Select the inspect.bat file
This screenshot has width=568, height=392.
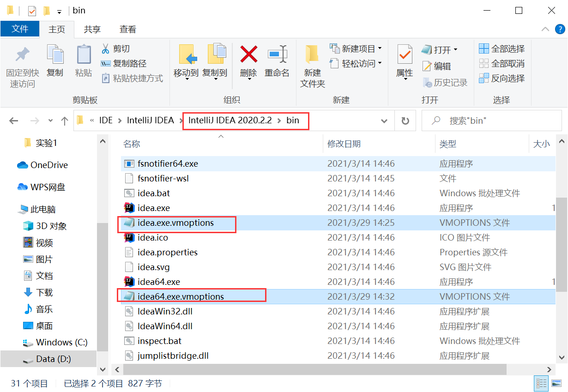[x=338, y=341]
